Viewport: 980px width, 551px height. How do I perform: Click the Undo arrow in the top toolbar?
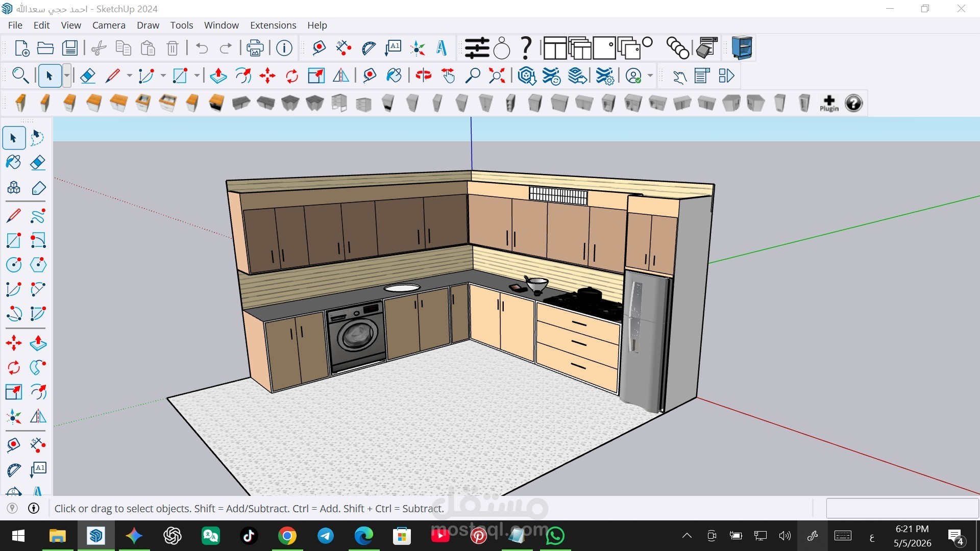click(202, 48)
